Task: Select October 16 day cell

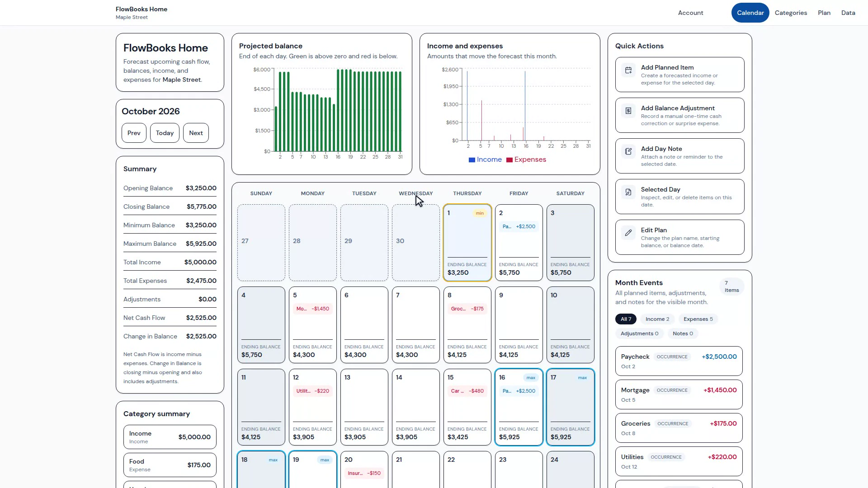Action: [x=519, y=407]
